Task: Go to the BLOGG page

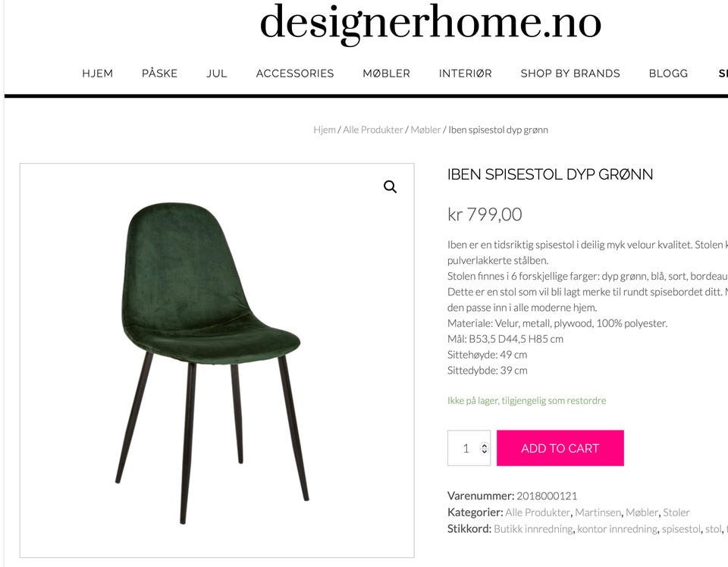Action: 668,74
